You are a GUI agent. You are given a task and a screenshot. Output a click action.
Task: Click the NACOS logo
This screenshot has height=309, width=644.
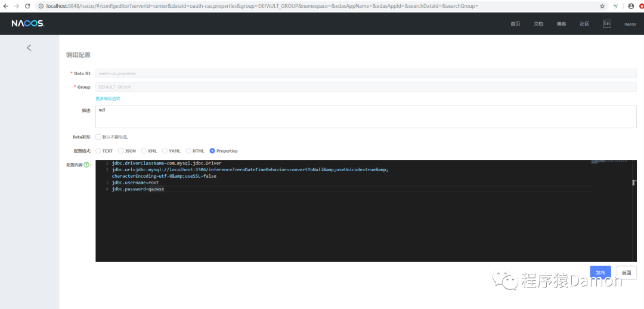pyautogui.click(x=28, y=23)
